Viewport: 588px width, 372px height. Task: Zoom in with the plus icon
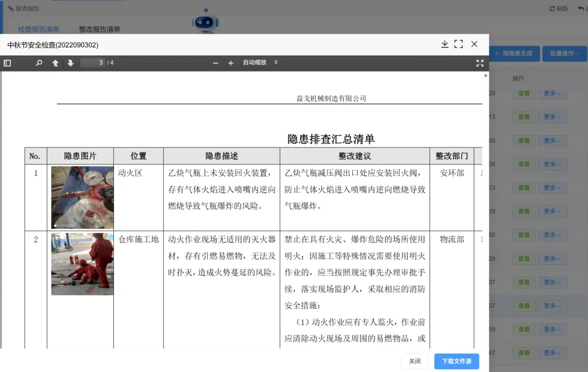(x=231, y=63)
